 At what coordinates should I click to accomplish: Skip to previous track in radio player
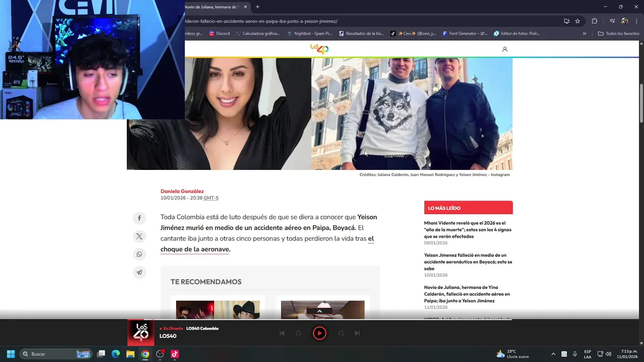(x=282, y=333)
